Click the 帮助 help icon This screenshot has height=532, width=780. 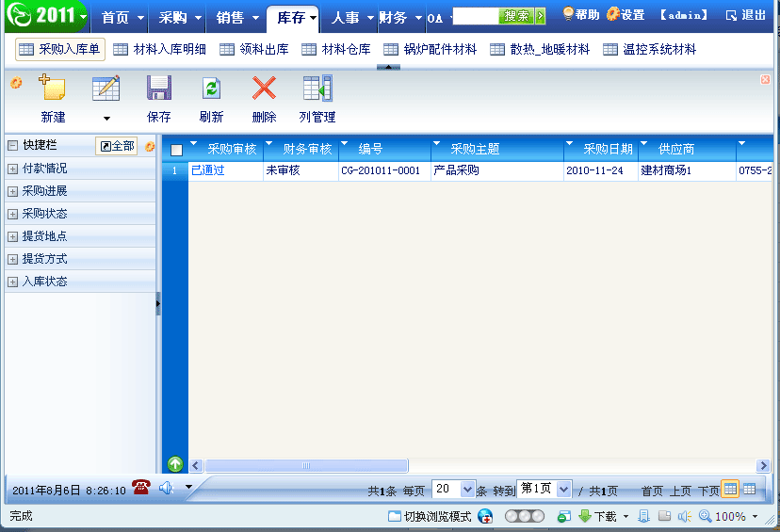click(568, 14)
